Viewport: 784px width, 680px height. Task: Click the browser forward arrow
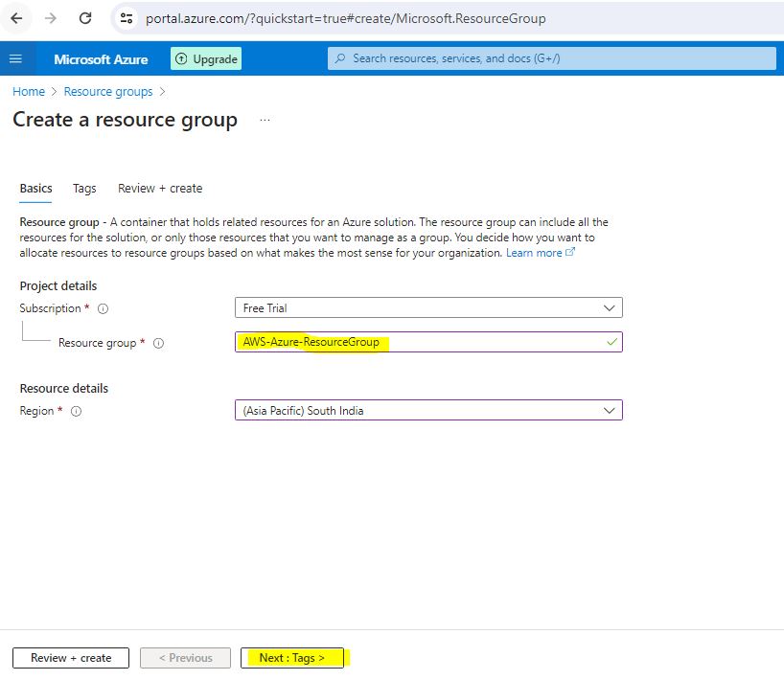pyautogui.click(x=50, y=18)
